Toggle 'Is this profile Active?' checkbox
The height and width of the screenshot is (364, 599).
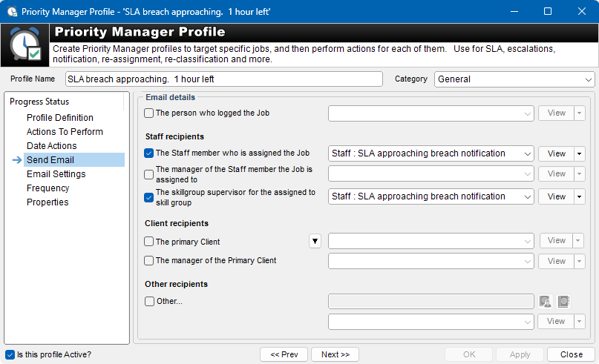pyautogui.click(x=10, y=354)
